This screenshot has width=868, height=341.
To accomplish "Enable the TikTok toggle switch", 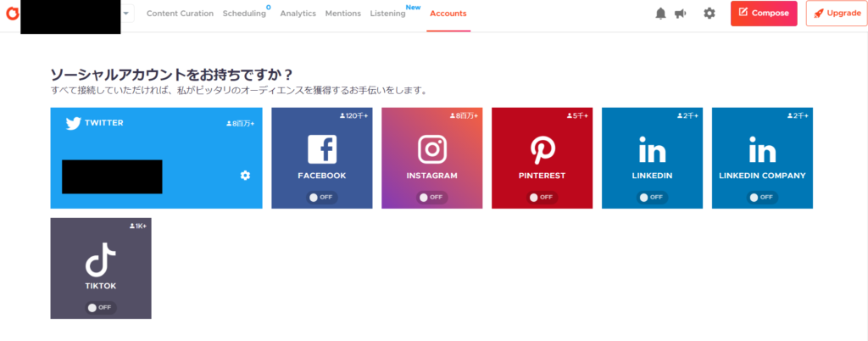I will [x=101, y=308].
